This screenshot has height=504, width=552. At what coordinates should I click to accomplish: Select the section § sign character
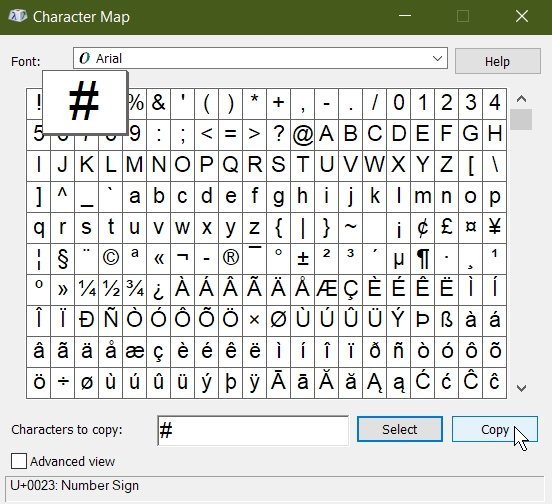click(63, 259)
